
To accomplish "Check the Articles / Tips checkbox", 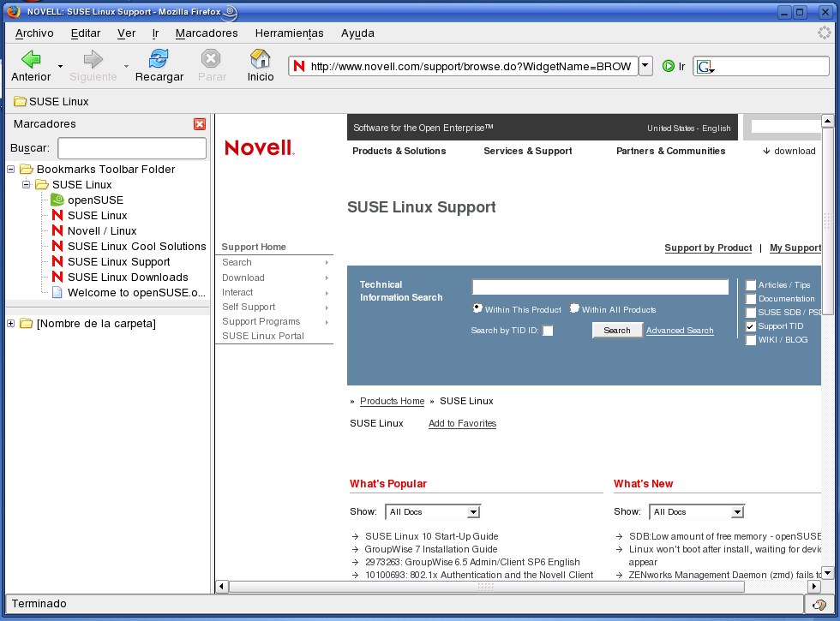I will coord(751,285).
